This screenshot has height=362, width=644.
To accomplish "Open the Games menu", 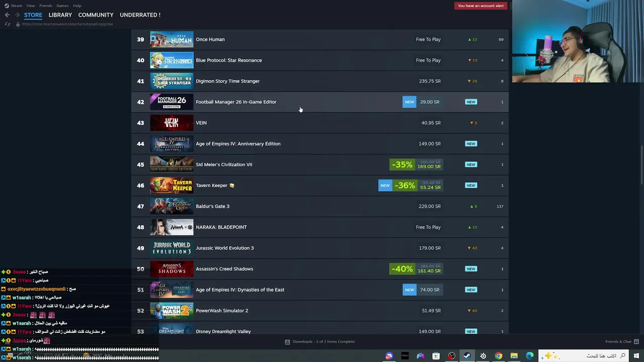I will 62,6.
